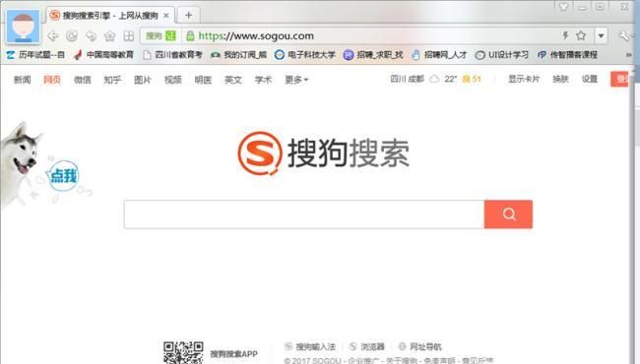Expand the 更多 dropdown menu

(296, 80)
